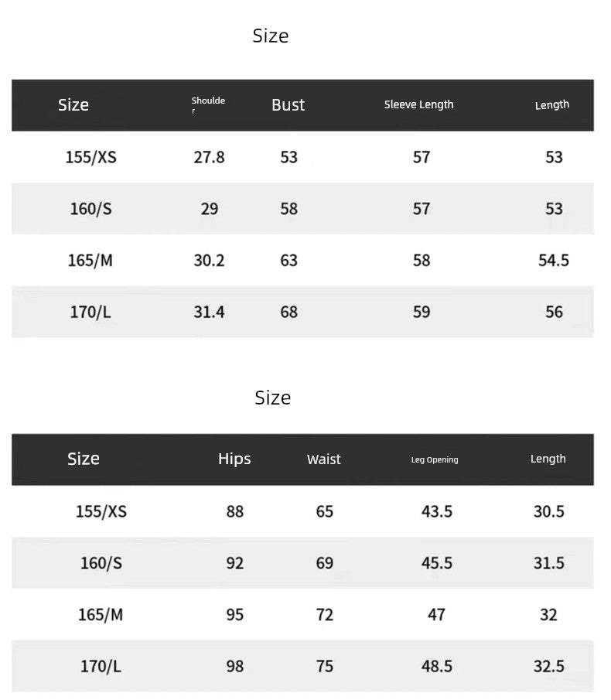Click the 27.8 shoulder measurement
The image size is (611, 700).
coord(209,157)
